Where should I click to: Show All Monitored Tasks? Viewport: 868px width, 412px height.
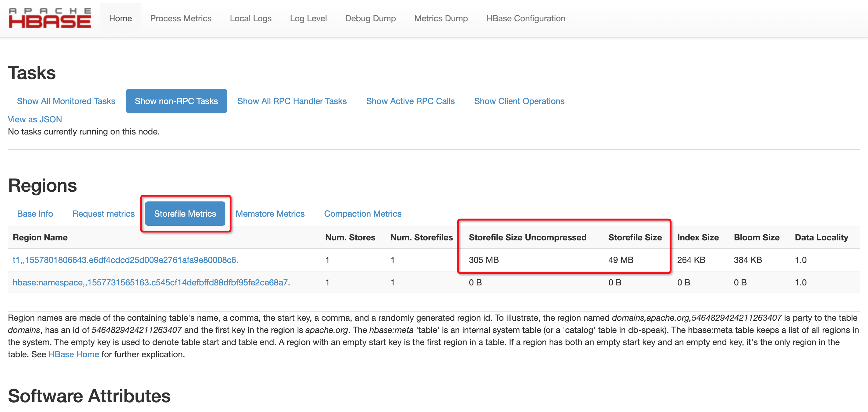(x=66, y=101)
